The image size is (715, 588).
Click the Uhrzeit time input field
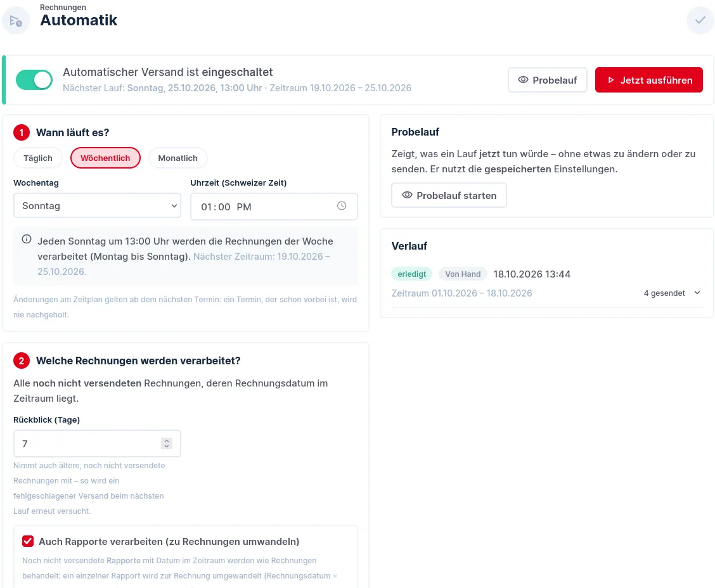(274, 207)
